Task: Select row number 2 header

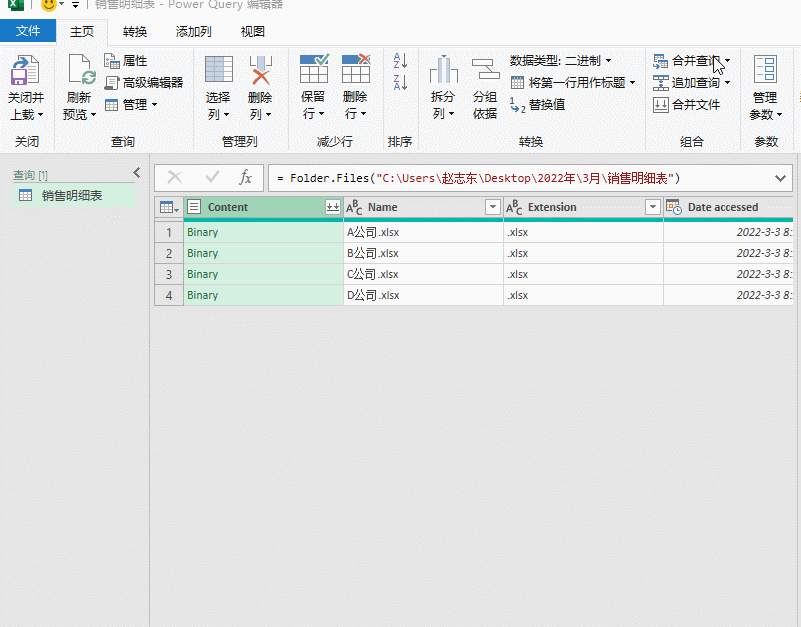Action: [169, 253]
